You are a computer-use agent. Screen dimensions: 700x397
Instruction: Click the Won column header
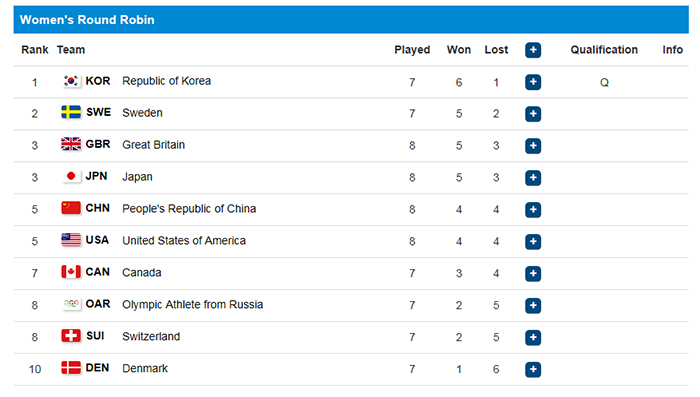(x=458, y=50)
